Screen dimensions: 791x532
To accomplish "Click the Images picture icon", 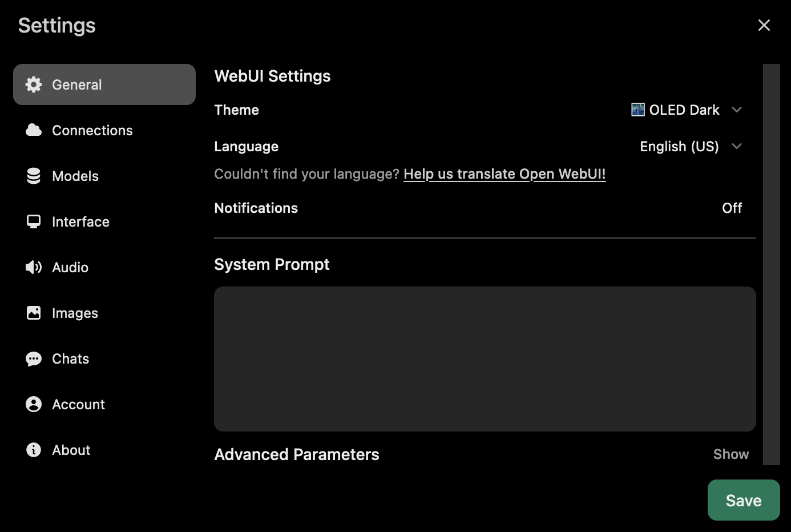I will [x=34, y=313].
